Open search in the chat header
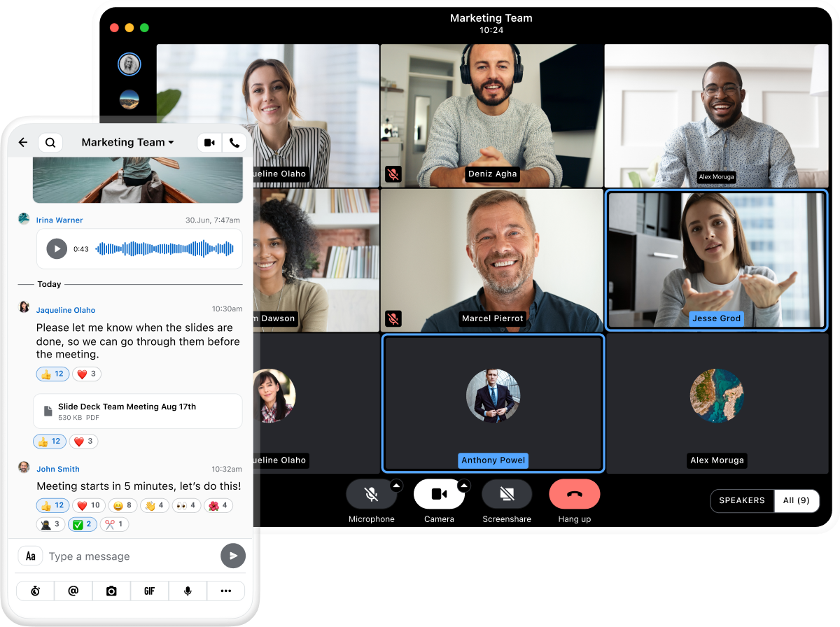Viewport: 840px width, 627px height. click(x=50, y=143)
